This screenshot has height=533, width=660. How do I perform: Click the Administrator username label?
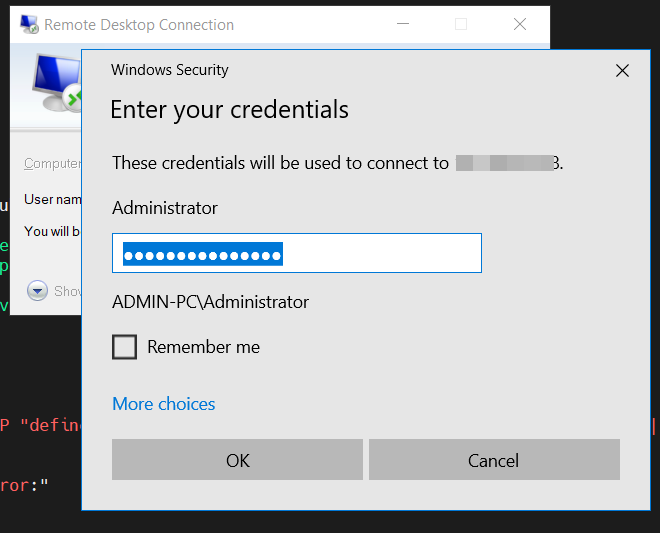click(x=165, y=208)
